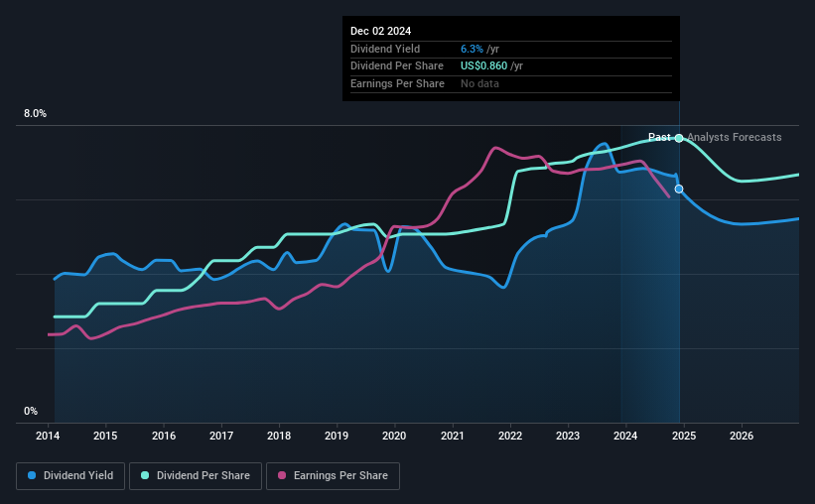
Task: Click the 2015 x-axis label
Action: (105, 436)
